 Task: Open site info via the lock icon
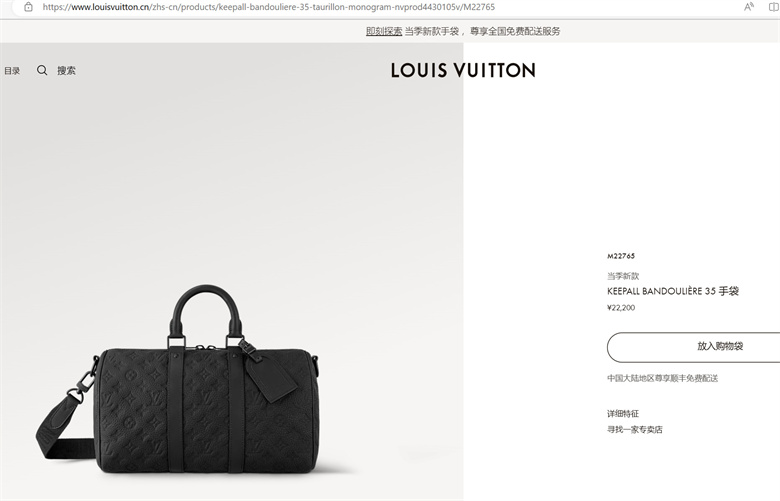coord(28,7)
